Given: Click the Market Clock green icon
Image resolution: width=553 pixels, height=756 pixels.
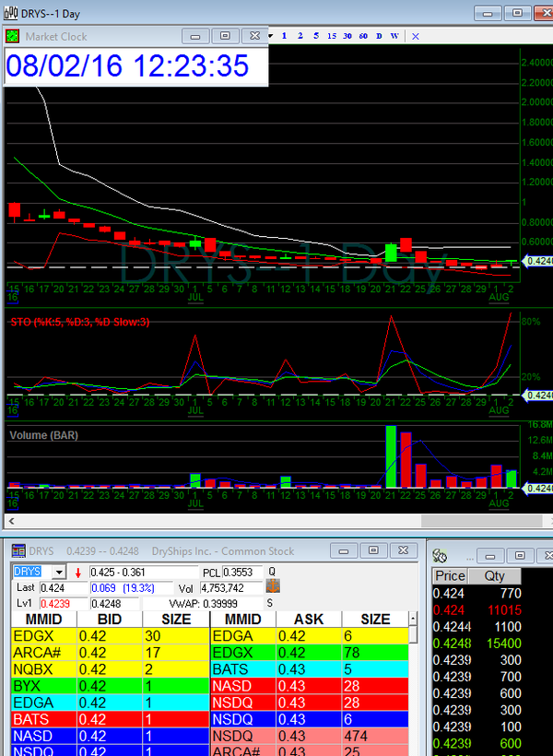Looking at the screenshot, I should tap(14, 36).
